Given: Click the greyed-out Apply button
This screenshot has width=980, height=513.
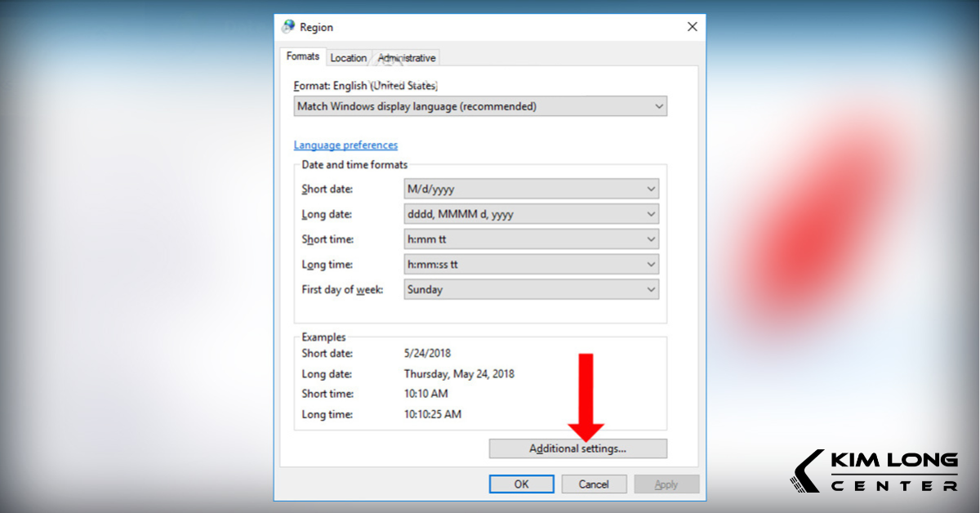Looking at the screenshot, I should pos(666,484).
